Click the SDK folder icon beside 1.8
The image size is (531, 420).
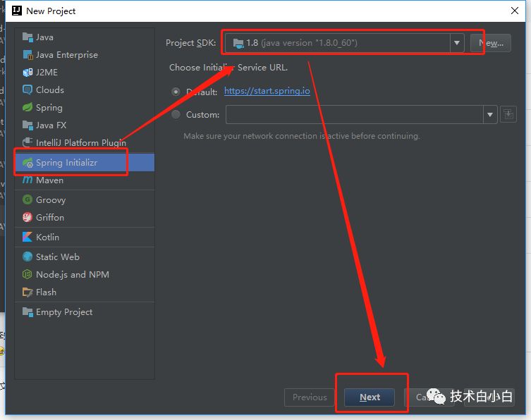238,43
